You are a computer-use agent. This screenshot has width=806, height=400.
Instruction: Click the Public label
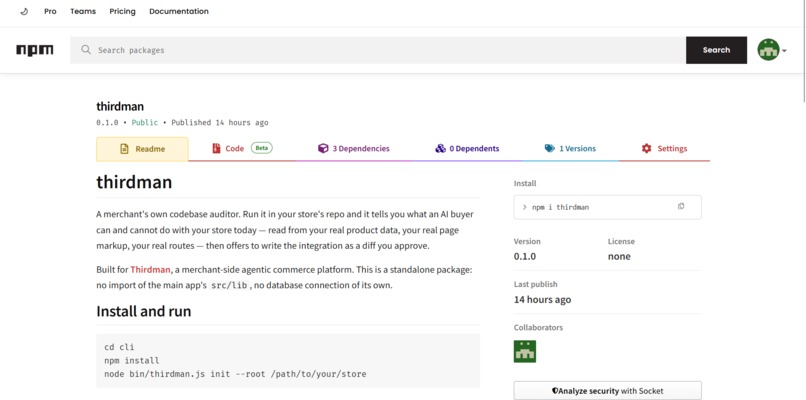coord(145,122)
